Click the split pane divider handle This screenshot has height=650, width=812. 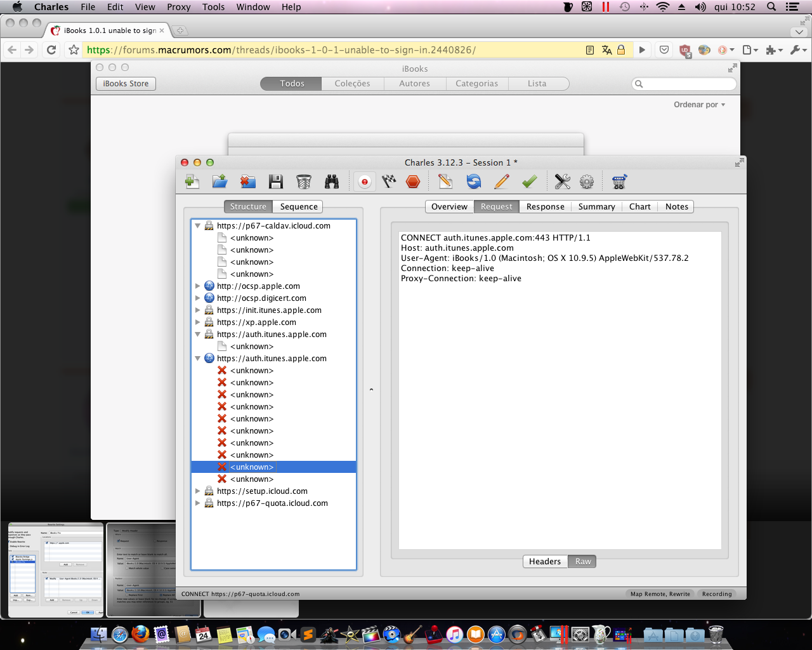click(371, 390)
